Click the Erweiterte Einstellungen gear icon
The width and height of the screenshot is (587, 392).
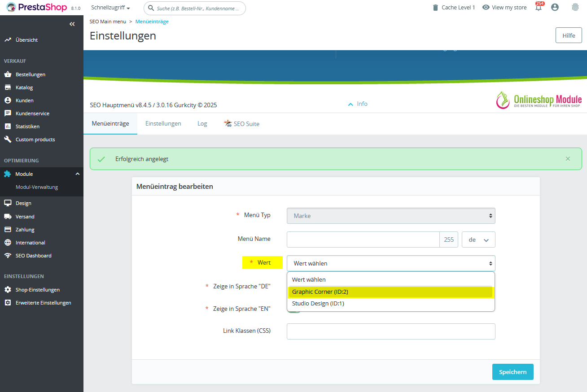pos(8,303)
